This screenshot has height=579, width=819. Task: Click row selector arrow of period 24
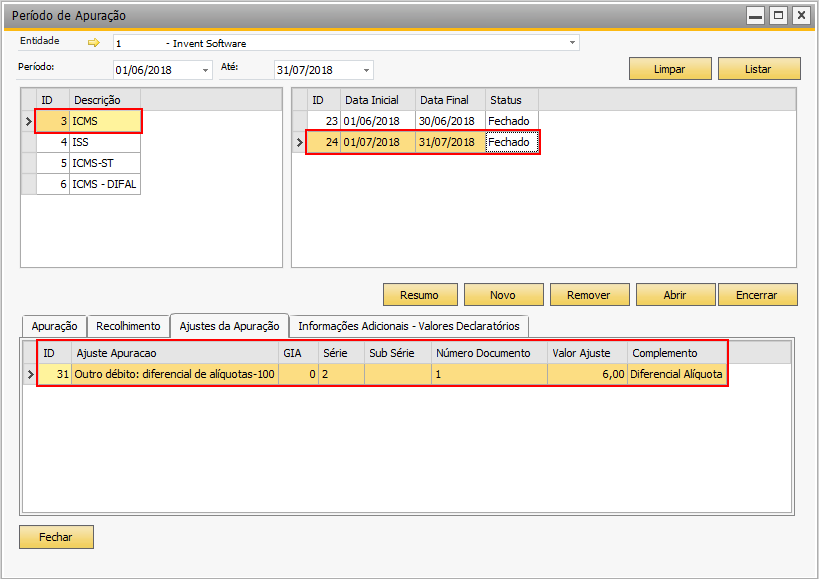point(299,142)
